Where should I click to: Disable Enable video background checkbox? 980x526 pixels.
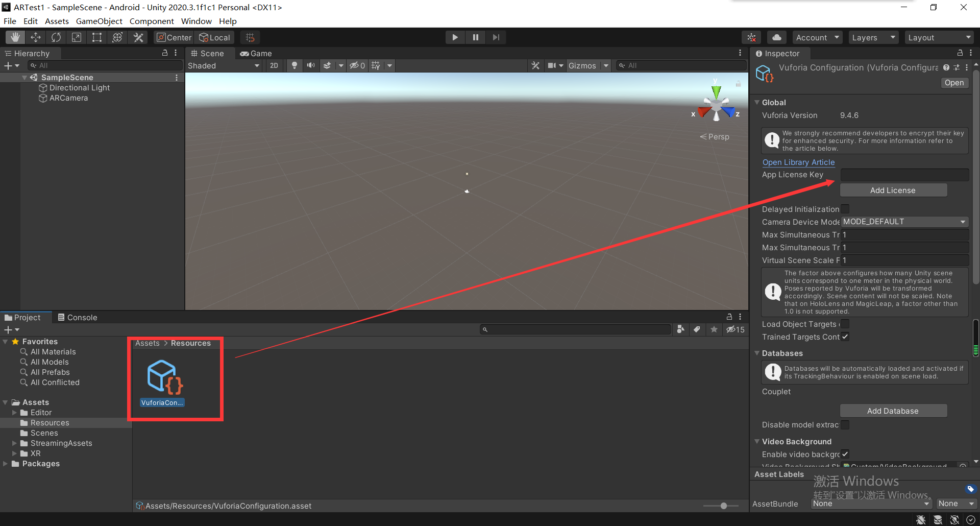(845, 454)
